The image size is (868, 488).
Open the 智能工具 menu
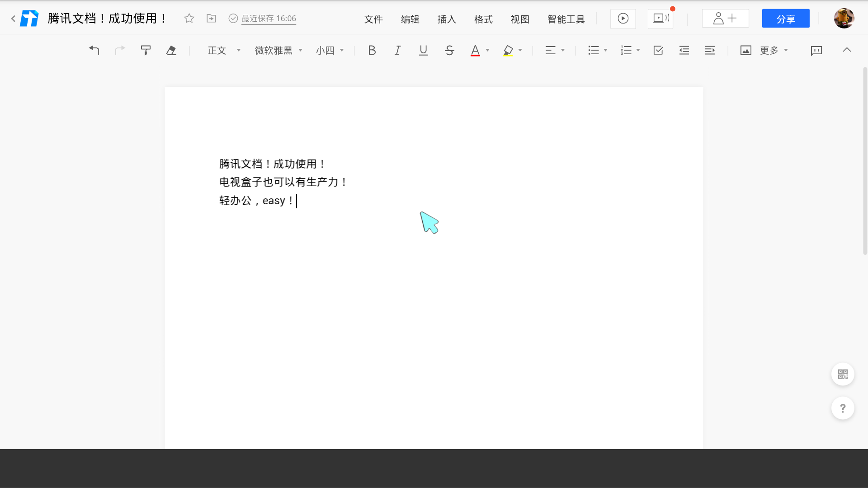pyautogui.click(x=566, y=19)
